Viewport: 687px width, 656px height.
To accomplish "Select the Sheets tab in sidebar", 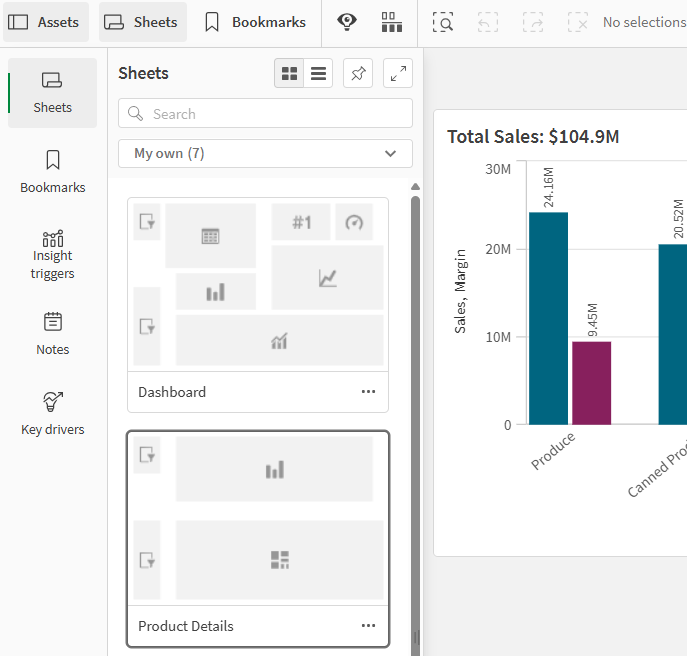I will tap(52, 93).
